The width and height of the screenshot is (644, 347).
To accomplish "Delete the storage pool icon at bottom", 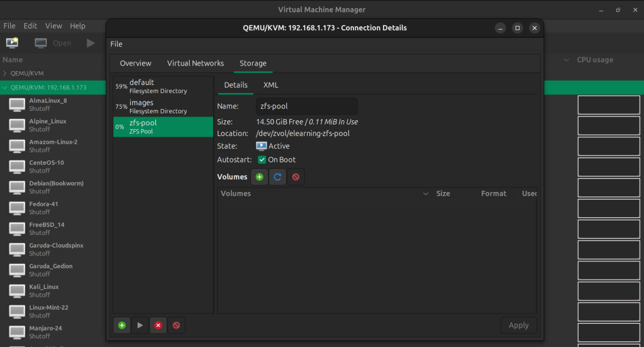I will 176,325.
